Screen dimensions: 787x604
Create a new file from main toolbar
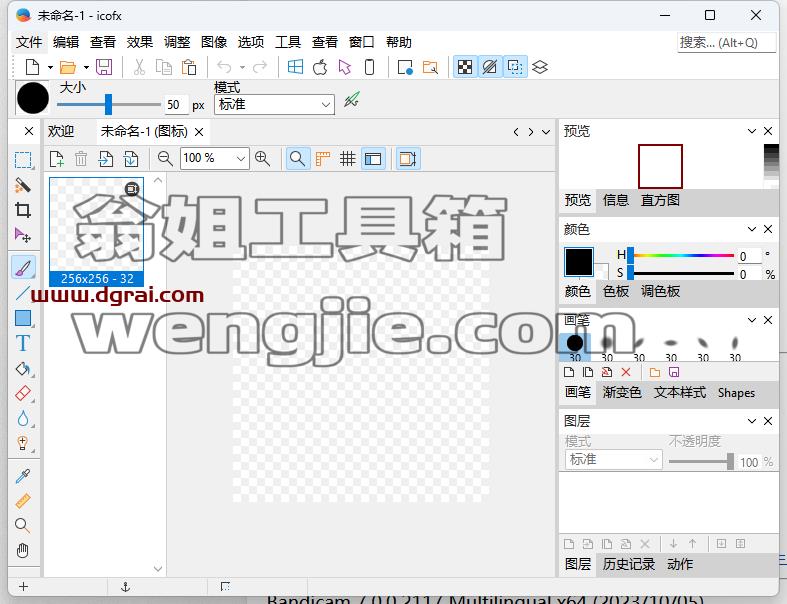pyautogui.click(x=33, y=67)
